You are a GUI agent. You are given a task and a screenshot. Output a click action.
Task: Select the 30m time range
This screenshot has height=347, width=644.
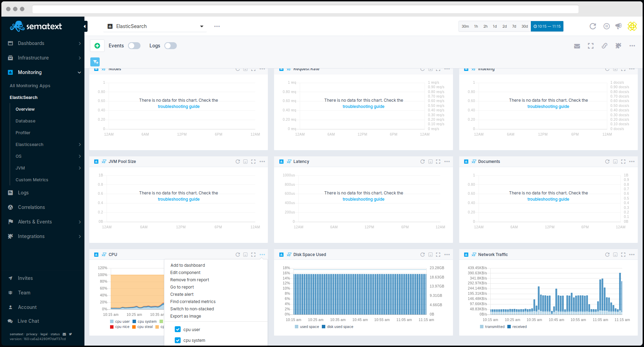pos(465,26)
